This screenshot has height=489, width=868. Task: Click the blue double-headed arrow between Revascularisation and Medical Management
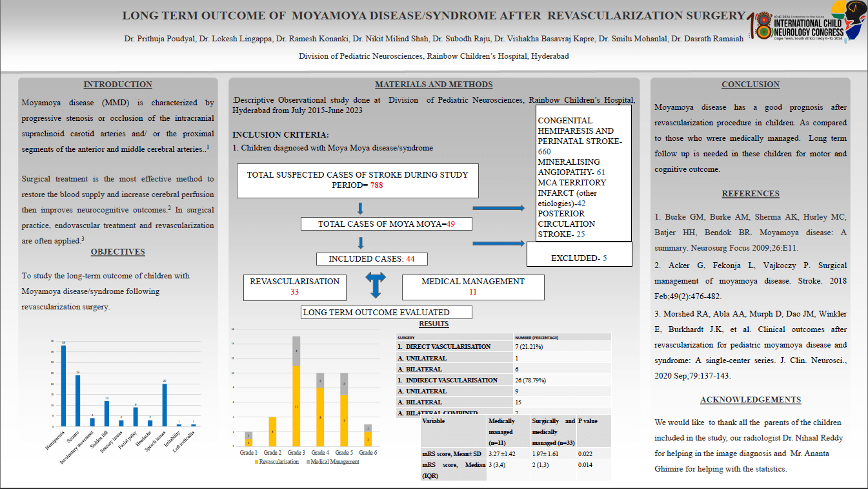(x=375, y=285)
